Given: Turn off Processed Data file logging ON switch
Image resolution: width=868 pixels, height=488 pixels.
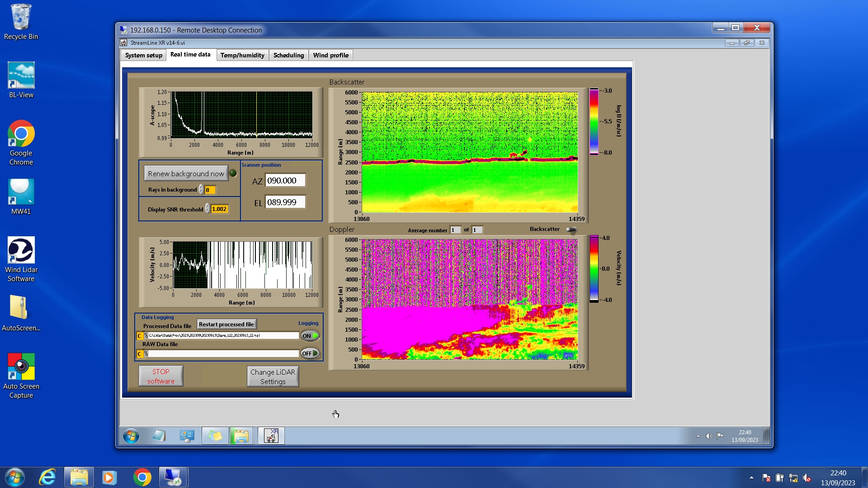Looking at the screenshot, I should pyautogui.click(x=310, y=336).
